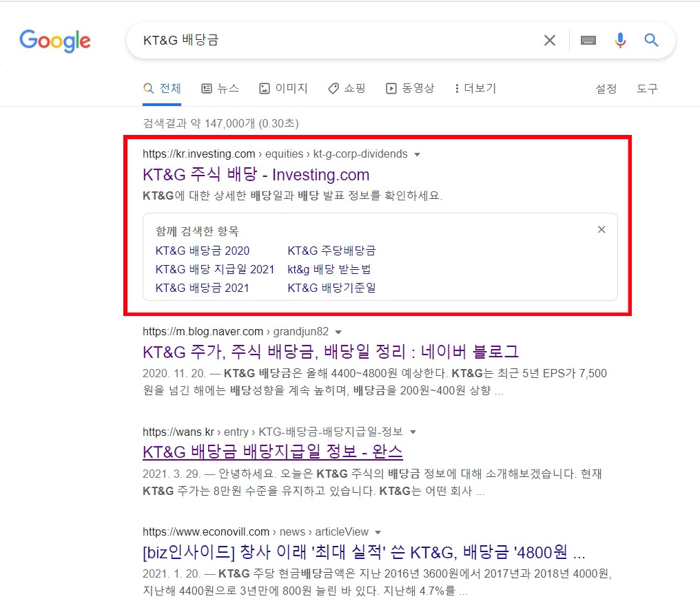This screenshot has width=700, height=612.
Task: Click the www.econovill.com › news URL text
Action: (x=256, y=531)
